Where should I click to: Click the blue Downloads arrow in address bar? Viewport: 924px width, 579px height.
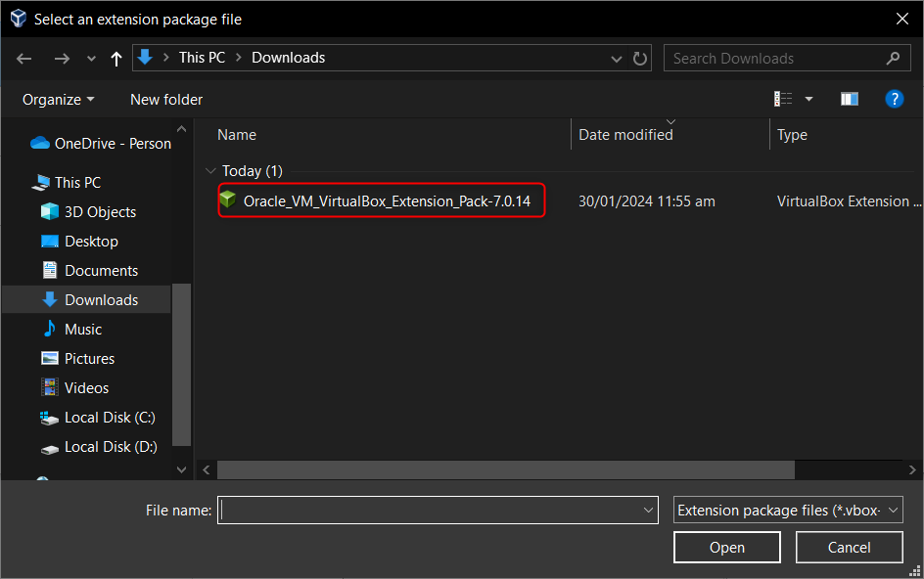(145, 57)
